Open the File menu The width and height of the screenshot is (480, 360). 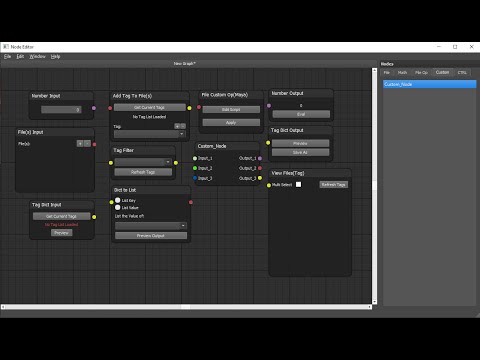click(x=7, y=57)
